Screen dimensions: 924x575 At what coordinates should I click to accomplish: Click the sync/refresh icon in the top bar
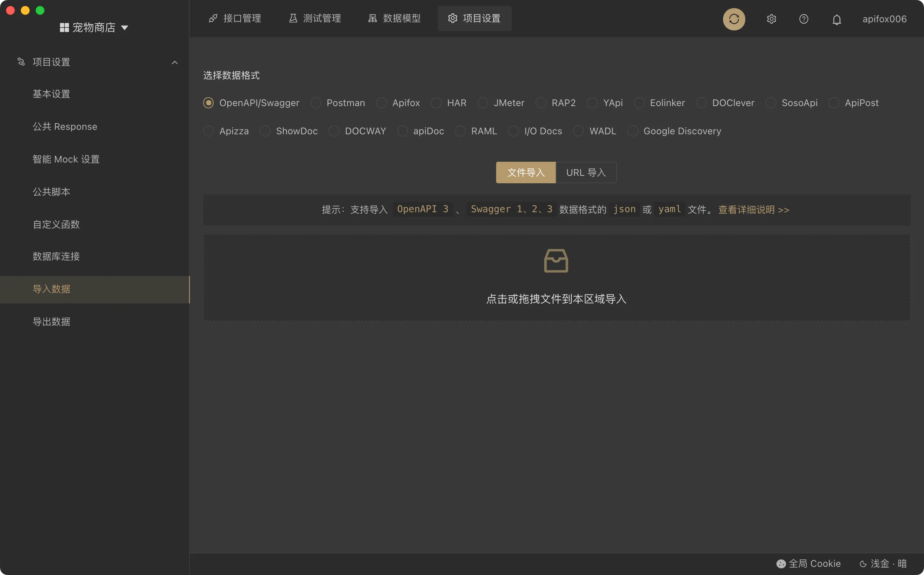coord(733,19)
